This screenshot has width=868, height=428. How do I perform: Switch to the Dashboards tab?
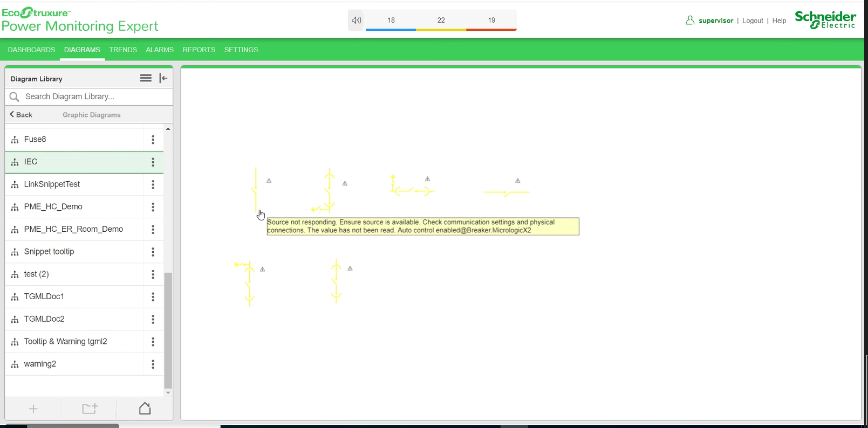tap(31, 50)
